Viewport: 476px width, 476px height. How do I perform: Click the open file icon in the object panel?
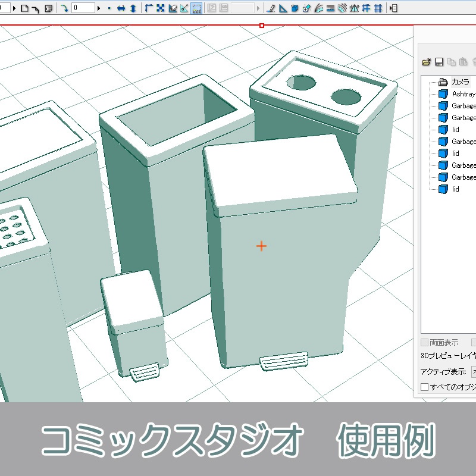pyautogui.click(x=426, y=62)
